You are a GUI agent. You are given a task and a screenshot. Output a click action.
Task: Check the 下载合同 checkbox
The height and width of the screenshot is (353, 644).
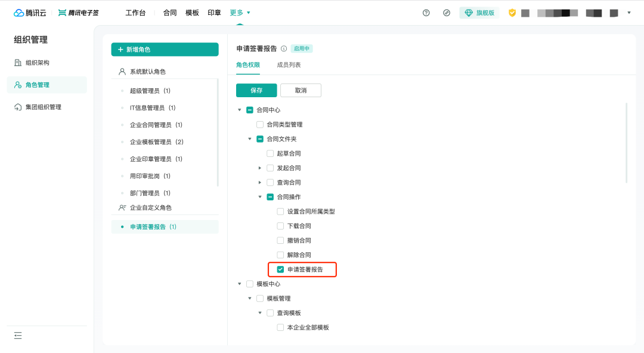coord(280,225)
